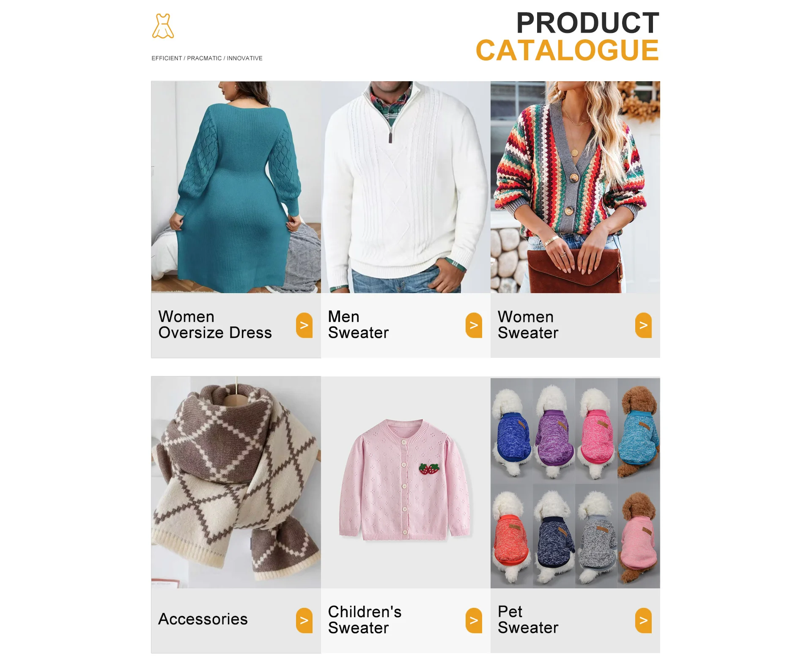Open the Children's Sweater category label
The height and width of the screenshot is (670, 812).
click(365, 620)
